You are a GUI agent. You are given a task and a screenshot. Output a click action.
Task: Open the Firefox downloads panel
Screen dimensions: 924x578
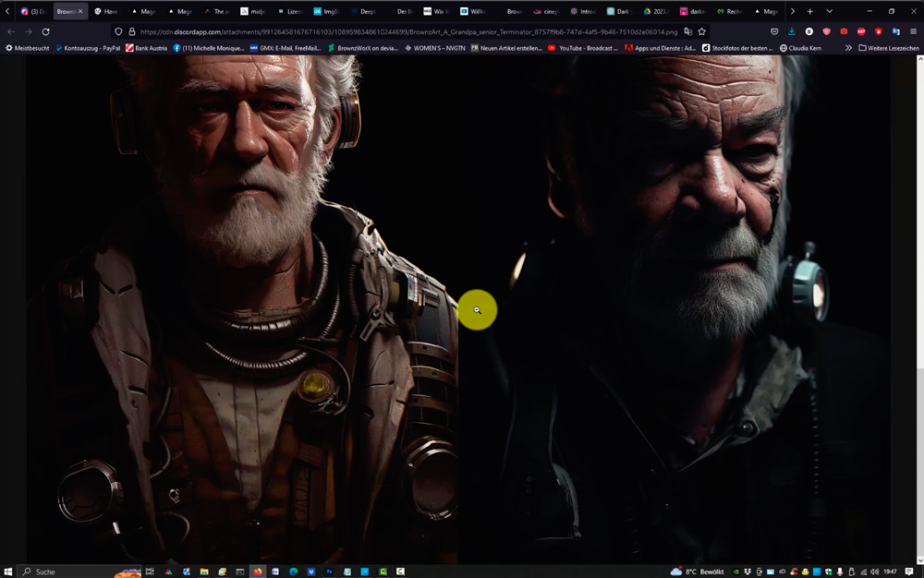click(792, 31)
